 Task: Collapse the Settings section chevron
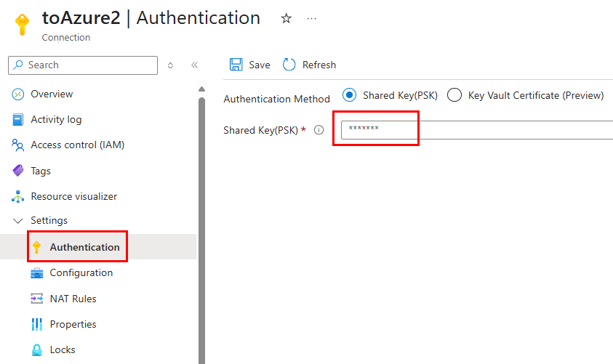tap(17, 221)
